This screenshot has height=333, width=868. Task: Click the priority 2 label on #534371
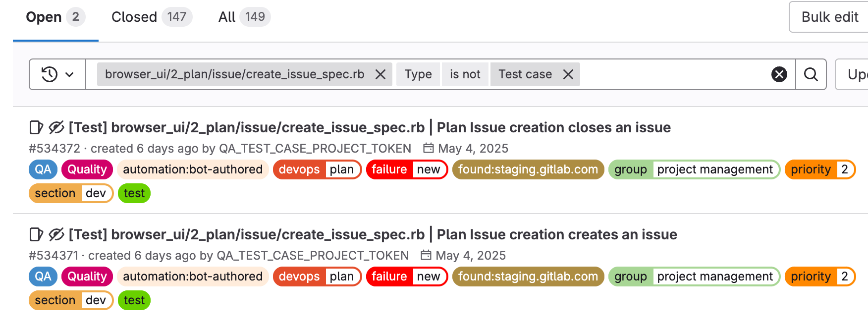820,277
